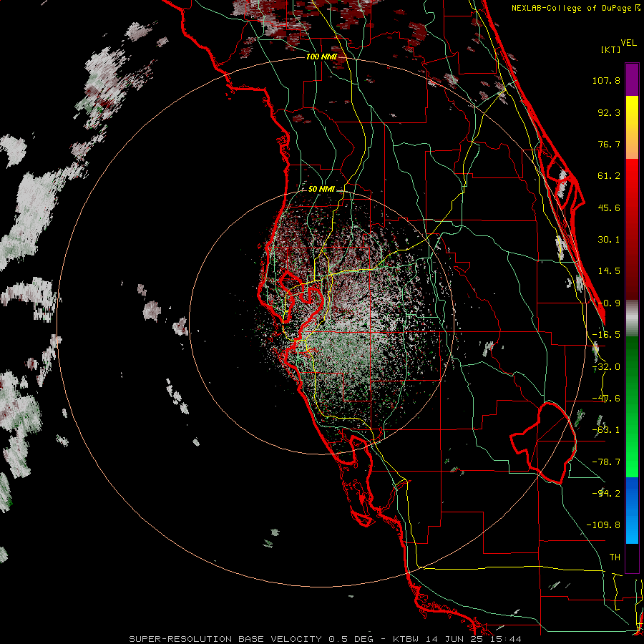Pick the purple segment of color bar
The image size is (644, 644).
click(632, 79)
